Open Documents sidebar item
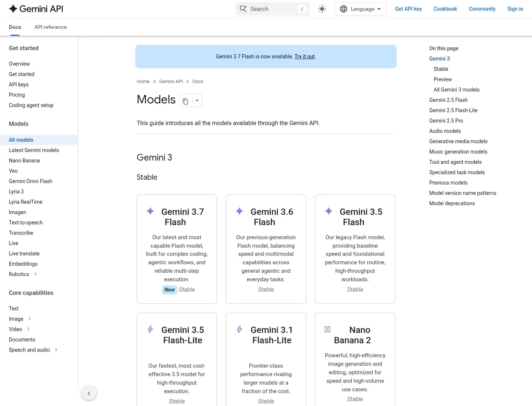The image size is (532, 406). click(22, 340)
